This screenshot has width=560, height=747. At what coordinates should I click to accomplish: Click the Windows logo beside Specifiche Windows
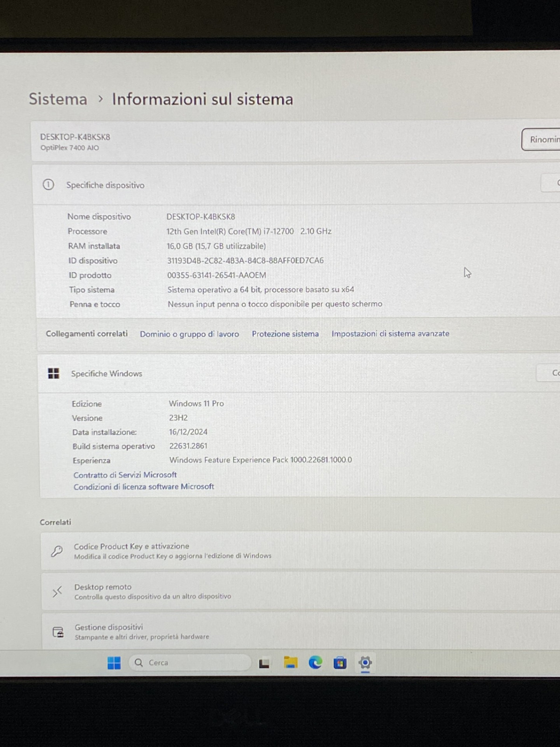(54, 373)
